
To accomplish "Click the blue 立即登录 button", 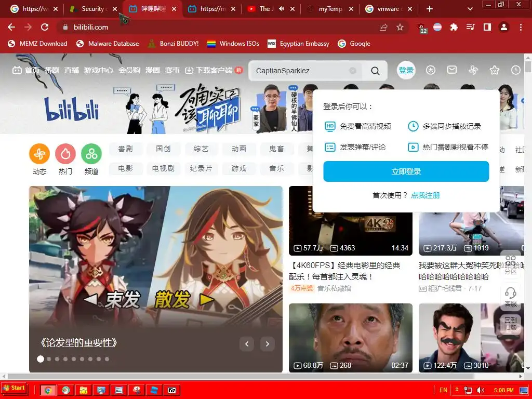I will coord(406,171).
